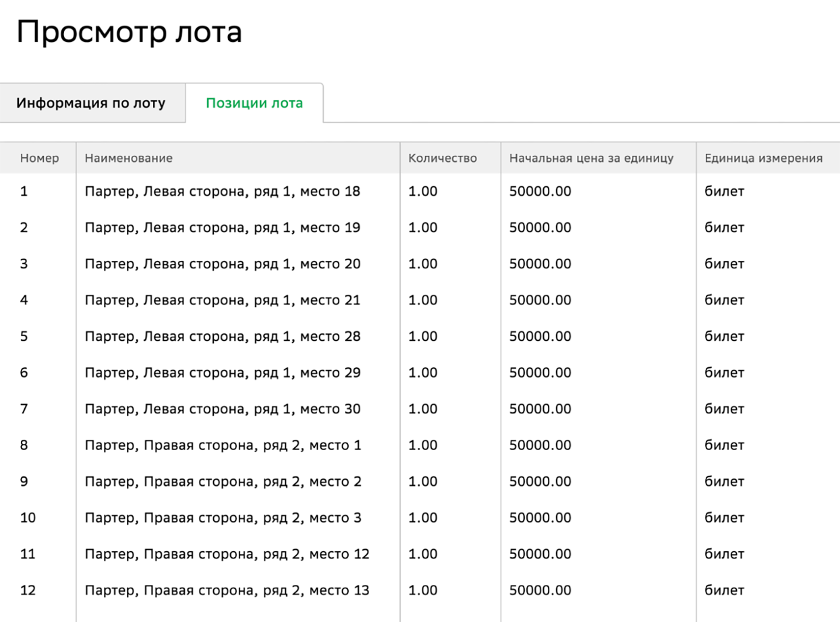Click price 50000.00 in row 6
840x622 pixels.
pos(540,373)
